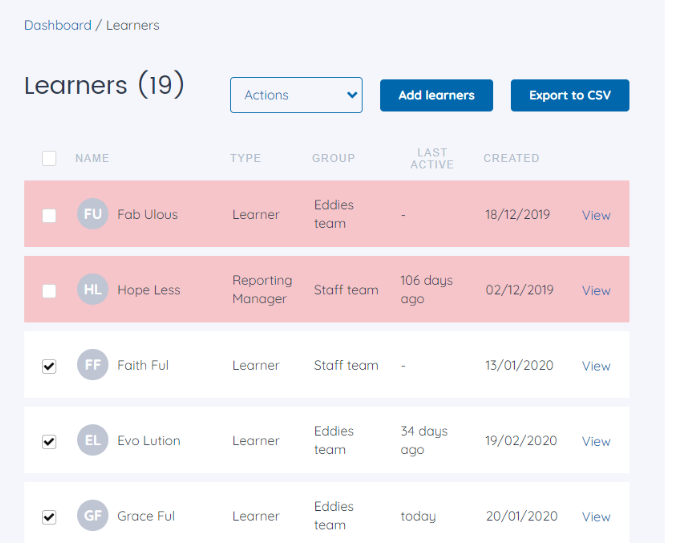Click the 'Learners (19)' page heading

click(104, 85)
